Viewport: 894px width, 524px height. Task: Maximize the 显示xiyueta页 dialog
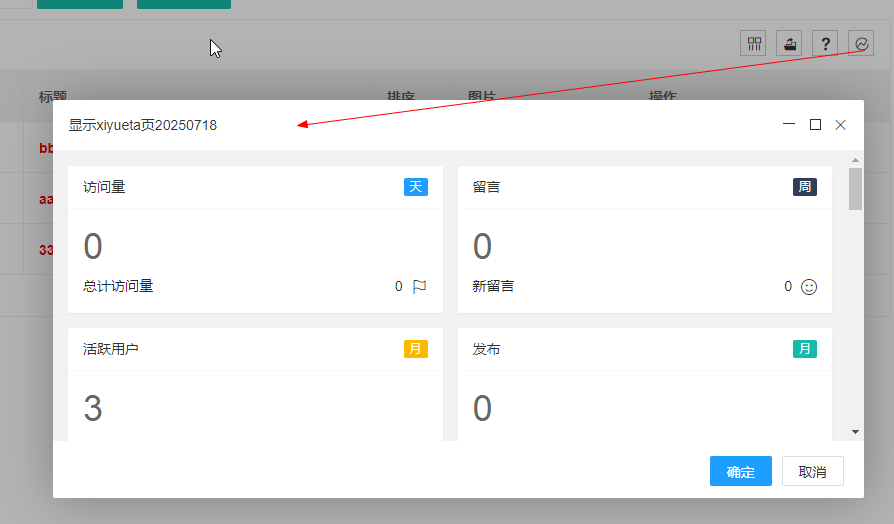(x=815, y=125)
